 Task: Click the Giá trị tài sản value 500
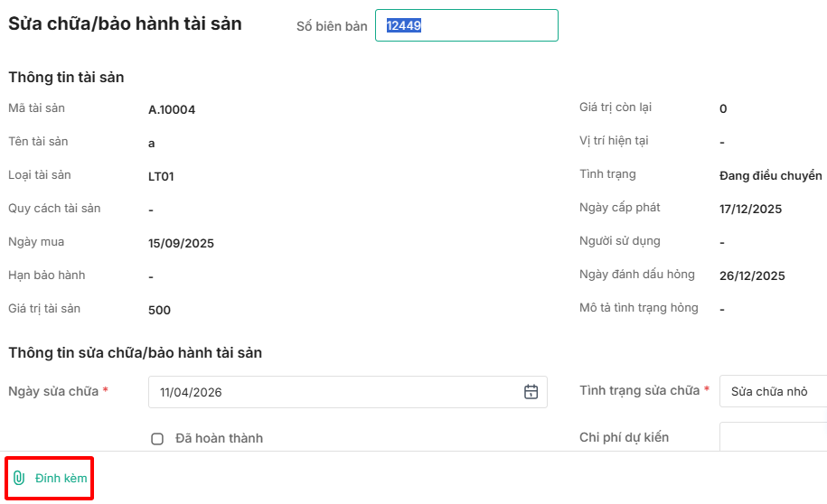159,310
